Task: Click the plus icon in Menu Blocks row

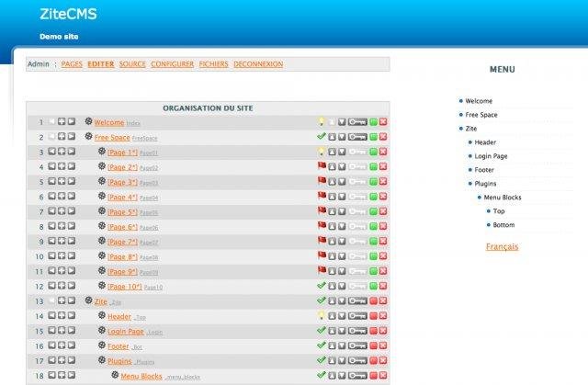Action: point(62,375)
